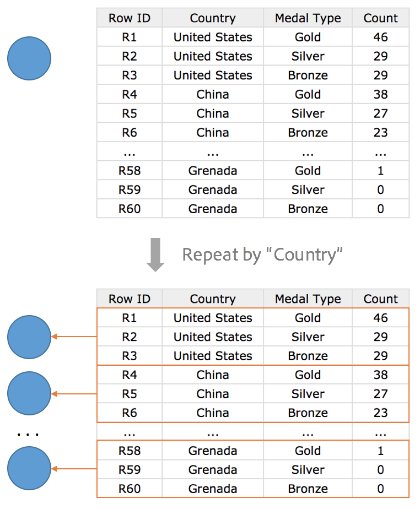Click the blue circle linked to Grenada rows
This screenshot has height=509, width=420.
pyautogui.click(x=29, y=469)
